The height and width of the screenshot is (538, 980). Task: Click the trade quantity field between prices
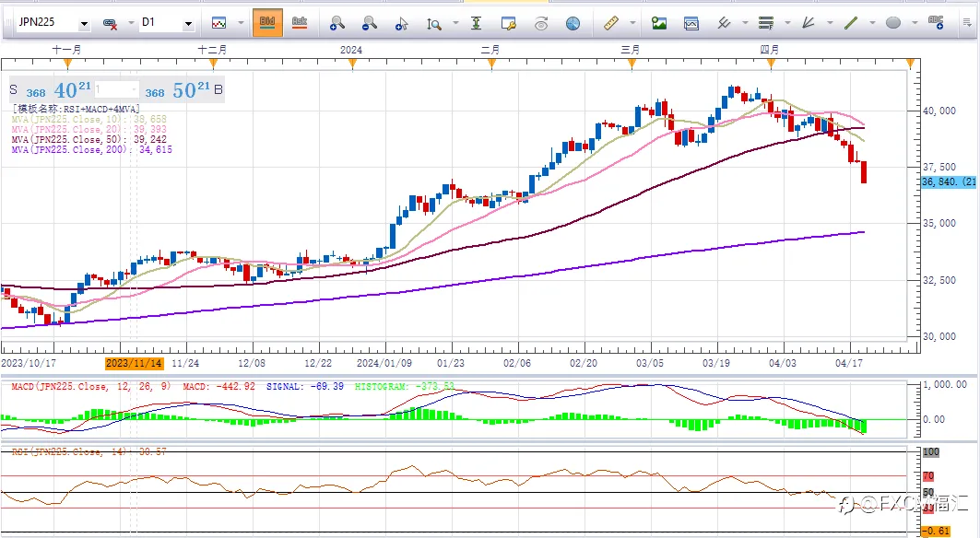click(116, 90)
